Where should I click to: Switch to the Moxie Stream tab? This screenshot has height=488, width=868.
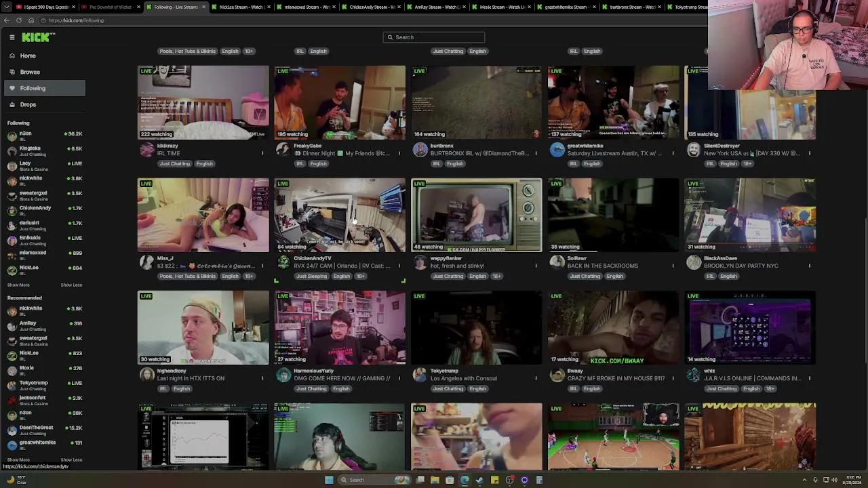tap(502, 7)
